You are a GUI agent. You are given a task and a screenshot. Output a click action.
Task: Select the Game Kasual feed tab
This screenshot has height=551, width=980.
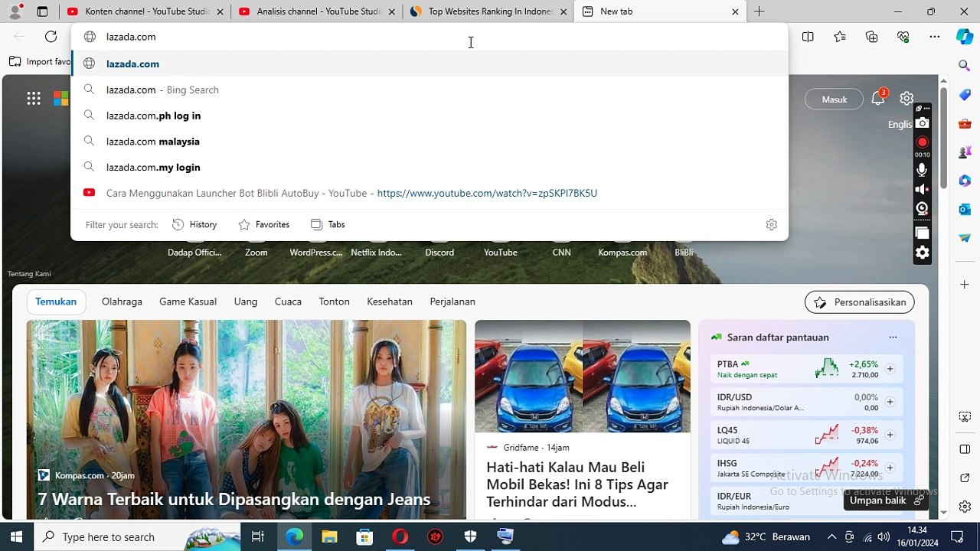[x=188, y=302]
